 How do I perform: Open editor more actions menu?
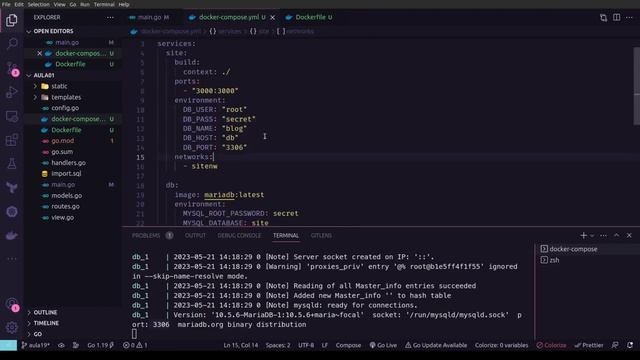click(x=629, y=17)
